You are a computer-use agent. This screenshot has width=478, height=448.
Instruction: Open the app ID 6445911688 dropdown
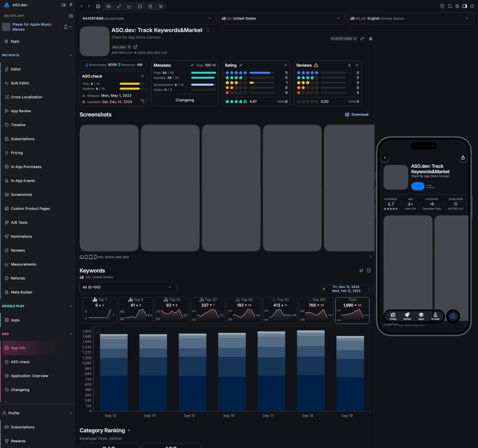click(148, 18)
